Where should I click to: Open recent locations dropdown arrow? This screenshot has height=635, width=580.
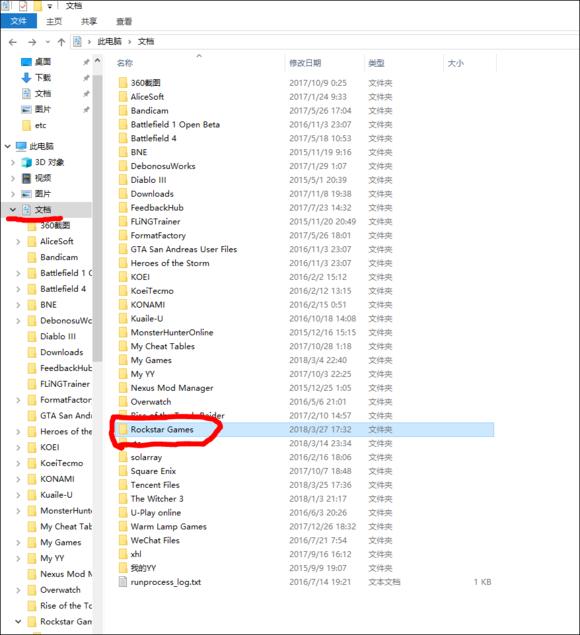48,42
